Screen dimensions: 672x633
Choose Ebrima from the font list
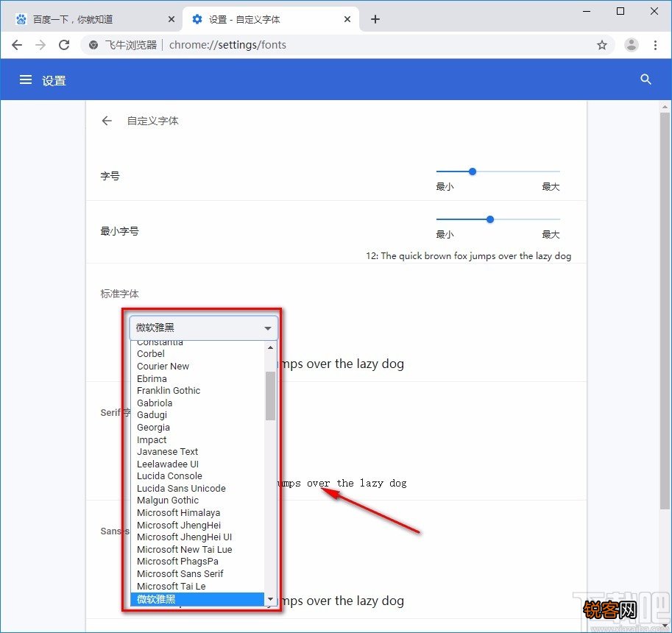[197, 379]
